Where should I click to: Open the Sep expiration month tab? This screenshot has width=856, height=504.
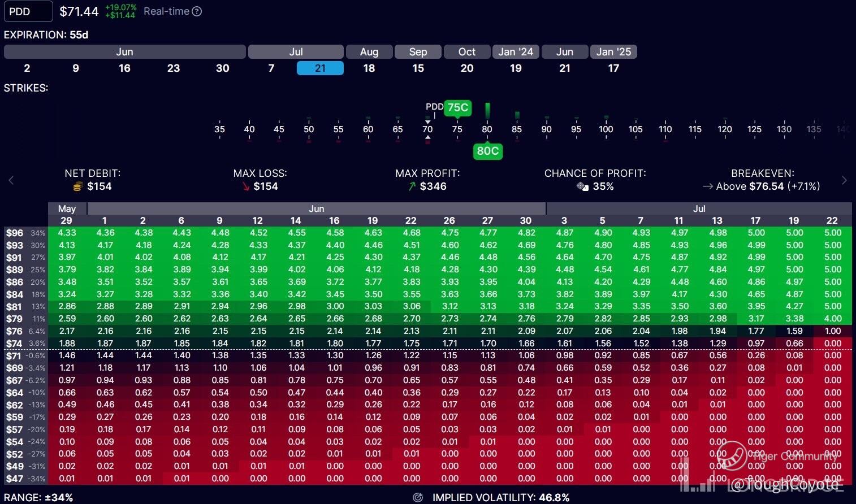[418, 52]
